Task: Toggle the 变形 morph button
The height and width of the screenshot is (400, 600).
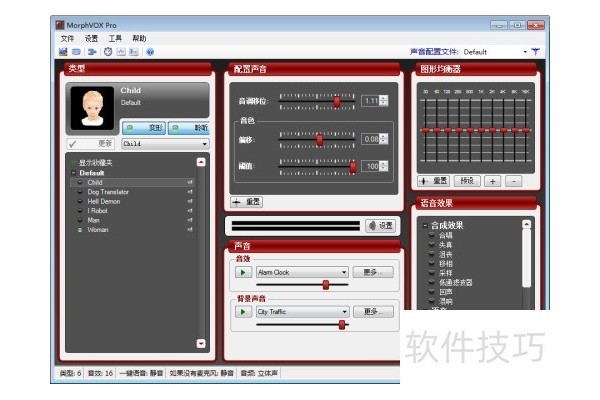Action: (144, 127)
